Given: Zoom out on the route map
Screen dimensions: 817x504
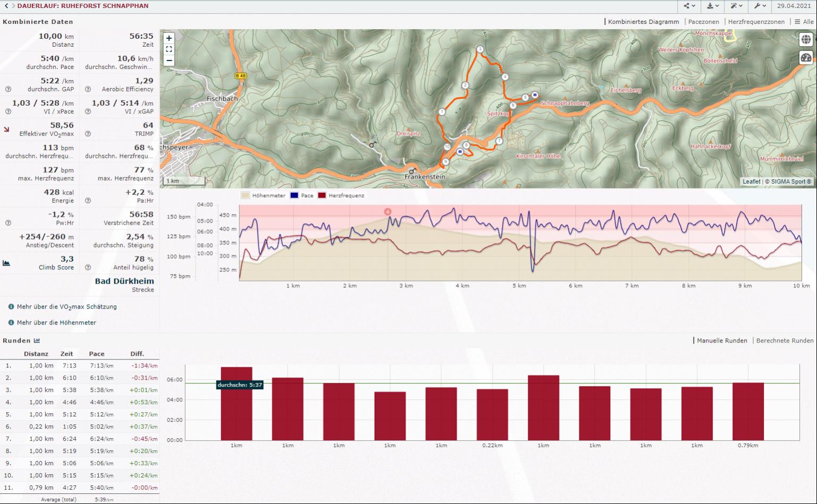Looking at the screenshot, I should pyautogui.click(x=169, y=60).
